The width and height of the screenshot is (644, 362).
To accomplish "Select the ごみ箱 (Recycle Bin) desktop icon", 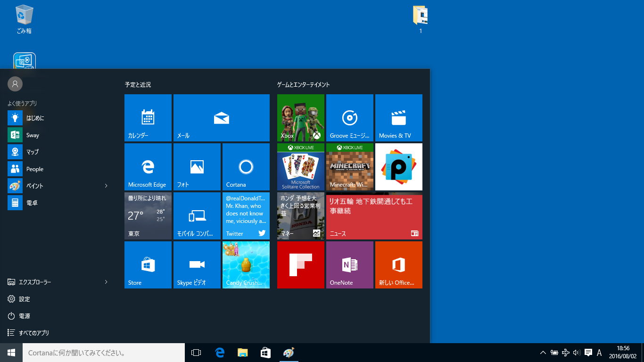I will click(x=24, y=20).
